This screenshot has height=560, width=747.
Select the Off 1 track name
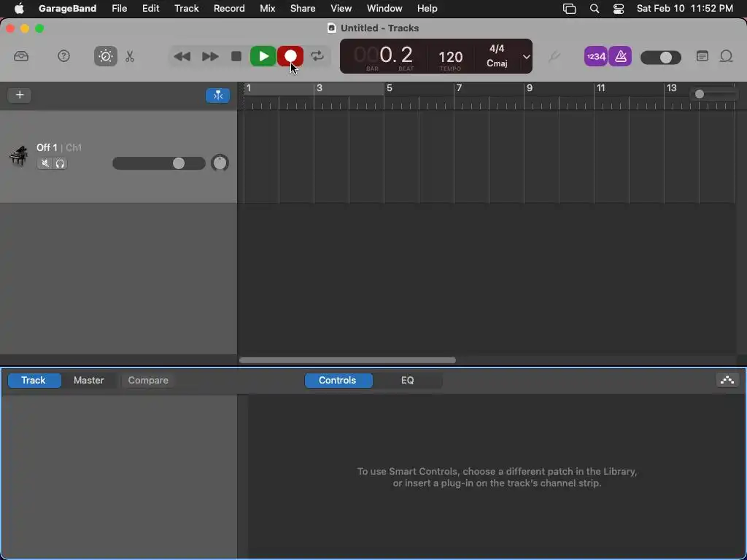tap(47, 147)
